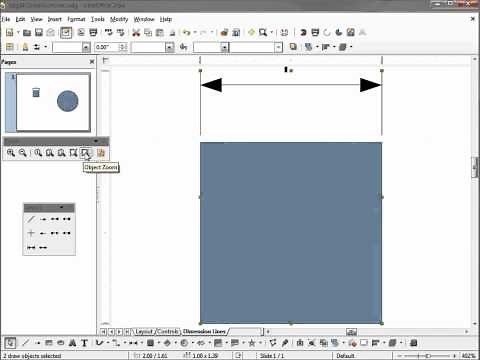
Task: Select the Fontwork 'A' icon in Drawing toolbar
Action: pos(72,343)
